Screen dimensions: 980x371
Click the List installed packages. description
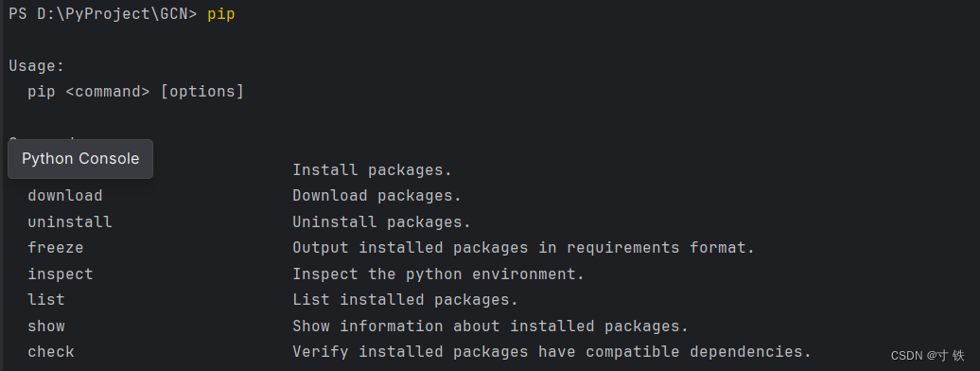point(405,300)
